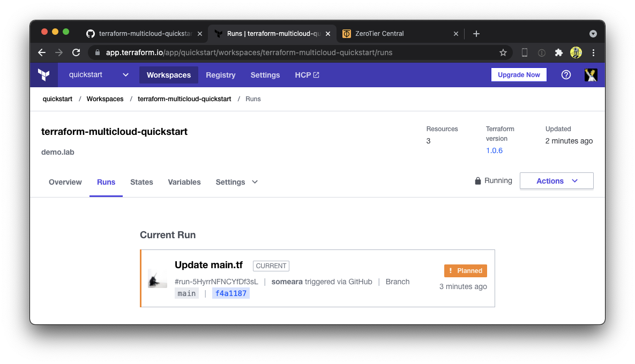Click the someara commit avatar thumbnail
635x364 pixels.
158,279
